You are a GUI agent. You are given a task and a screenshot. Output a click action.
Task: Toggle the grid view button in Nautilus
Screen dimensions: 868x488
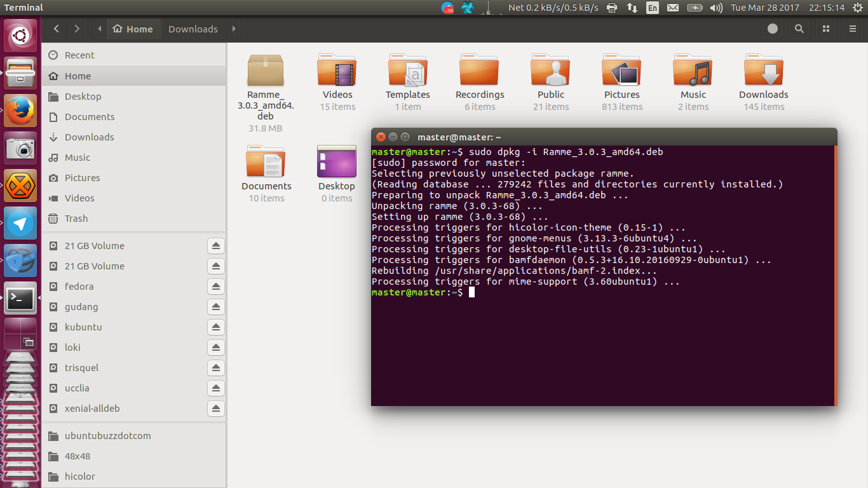coord(825,29)
